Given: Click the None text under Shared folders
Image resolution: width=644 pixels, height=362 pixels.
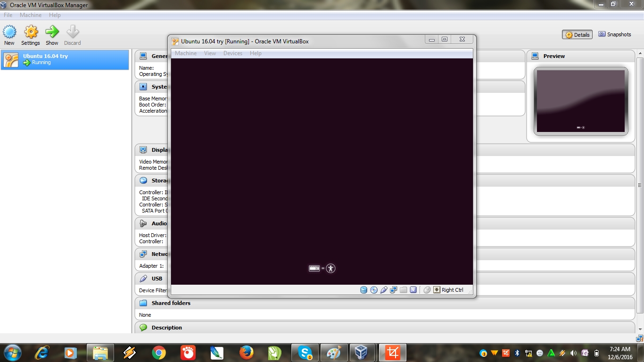Looking at the screenshot, I should pos(145,315).
